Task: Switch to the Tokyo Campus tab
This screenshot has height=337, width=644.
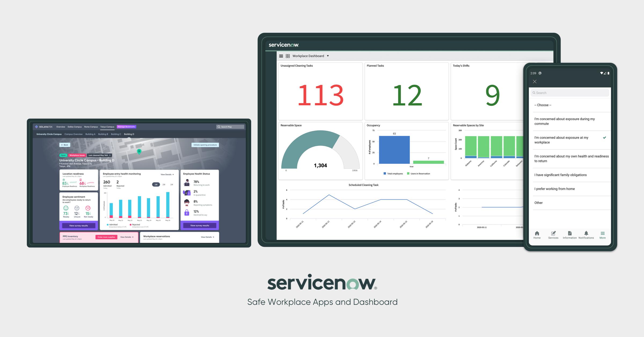Action: (108, 127)
